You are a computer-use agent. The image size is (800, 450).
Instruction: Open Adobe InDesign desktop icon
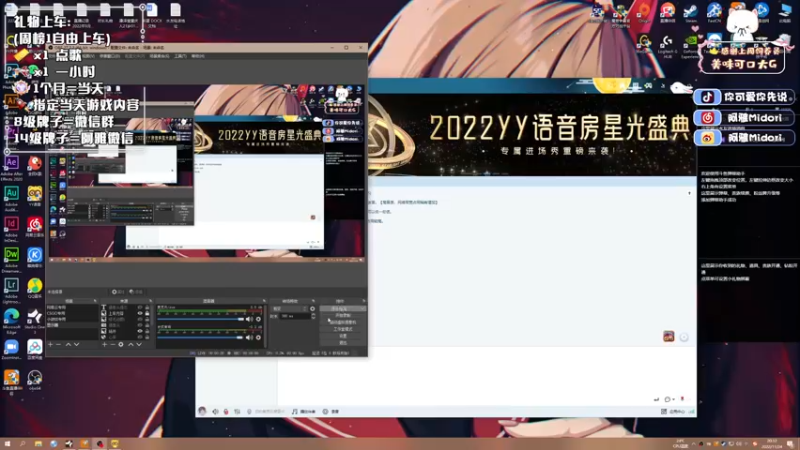[11, 224]
